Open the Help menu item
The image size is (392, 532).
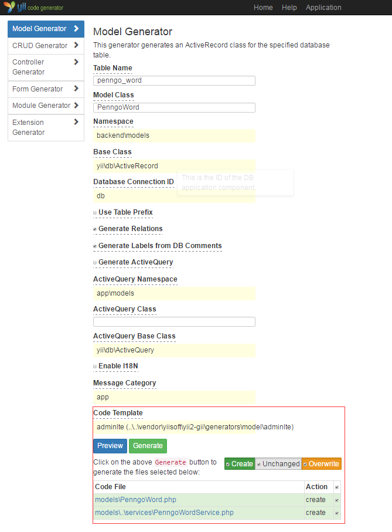point(289,8)
